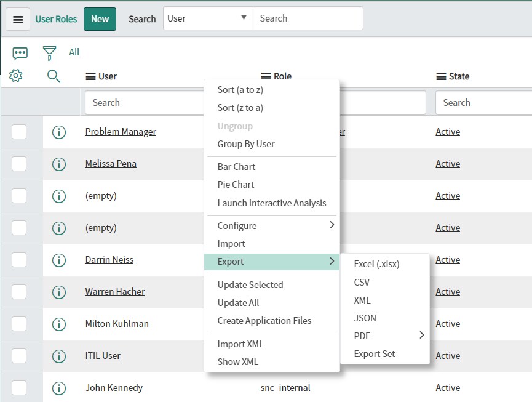Open the snc_internal role link
Image resolution: width=532 pixels, height=402 pixels.
point(285,388)
